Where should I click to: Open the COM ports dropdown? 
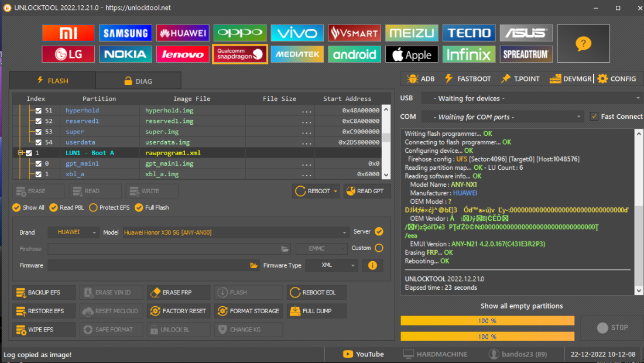tap(502, 117)
